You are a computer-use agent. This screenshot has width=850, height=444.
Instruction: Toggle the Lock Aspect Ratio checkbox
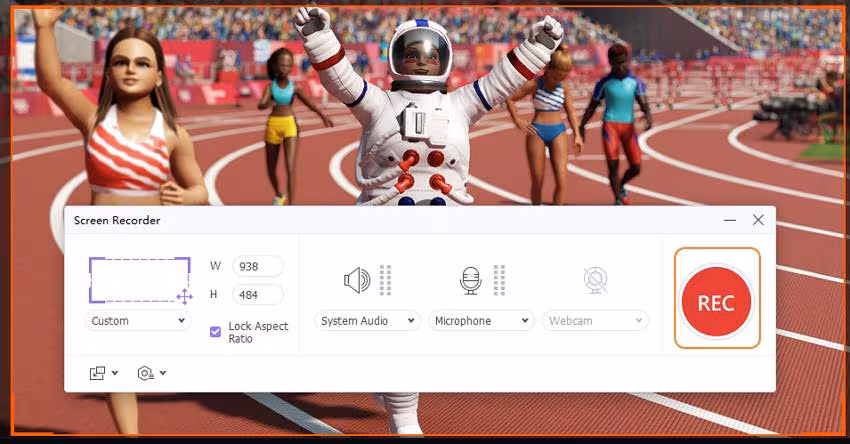pos(215,332)
